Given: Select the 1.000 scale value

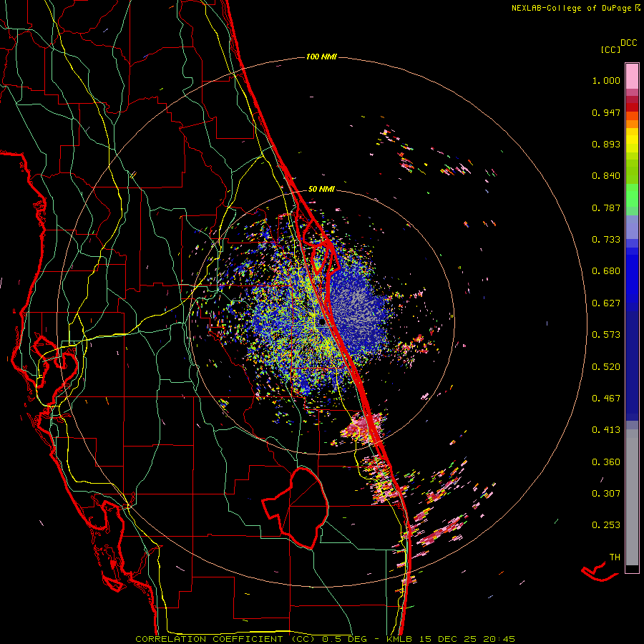Looking at the screenshot, I should [606, 80].
